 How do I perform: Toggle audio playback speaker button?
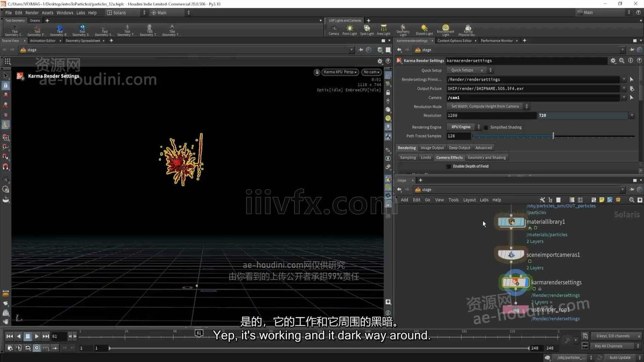click(19, 348)
